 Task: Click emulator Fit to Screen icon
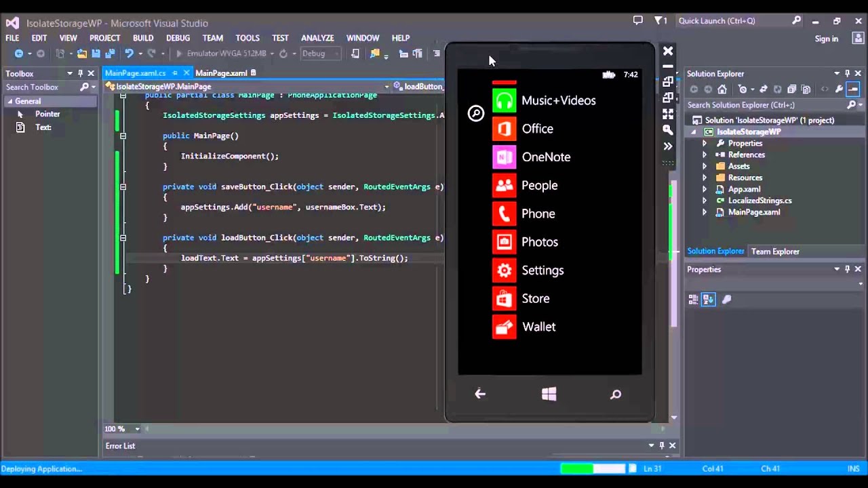click(668, 114)
